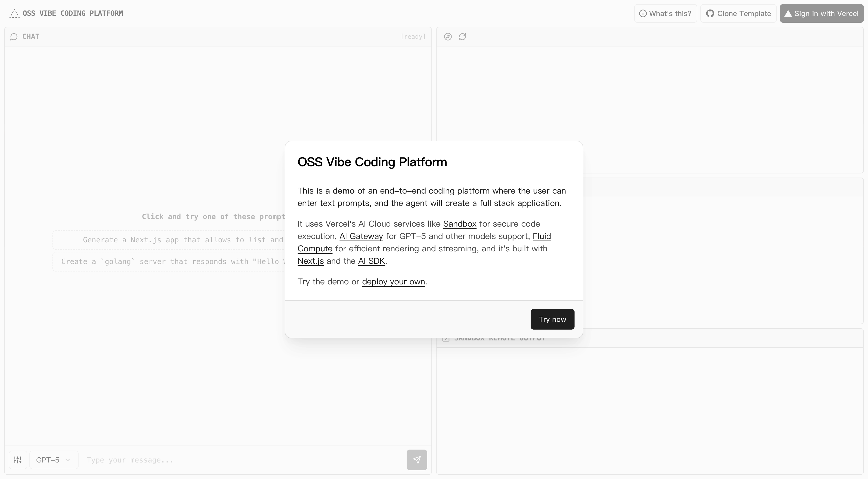Click the dashed triangle logo icon

(14, 13)
